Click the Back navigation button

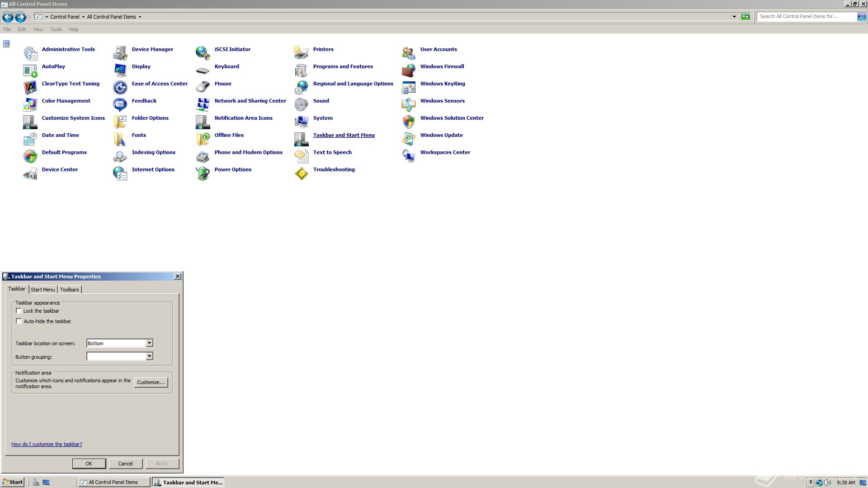pos(8,17)
